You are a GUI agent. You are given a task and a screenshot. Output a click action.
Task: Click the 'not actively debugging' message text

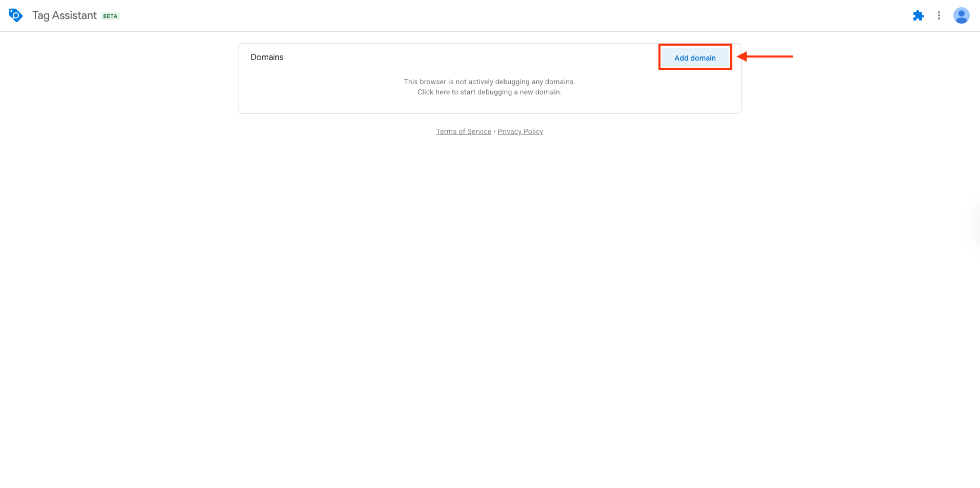(x=489, y=82)
